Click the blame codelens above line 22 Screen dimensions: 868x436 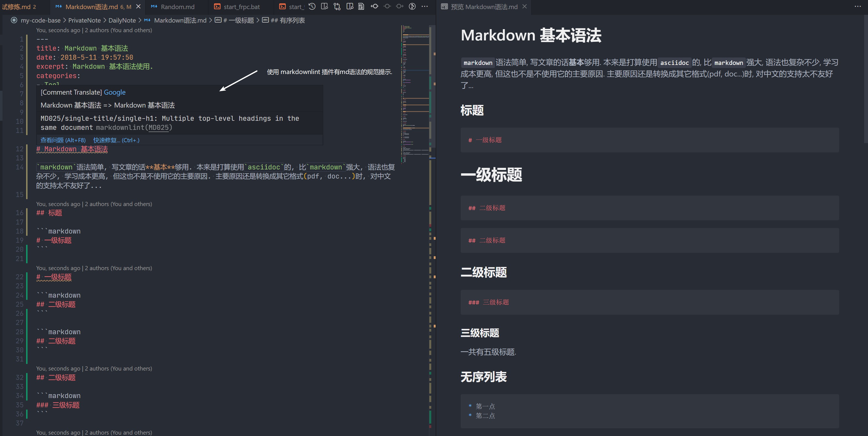click(94, 268)
